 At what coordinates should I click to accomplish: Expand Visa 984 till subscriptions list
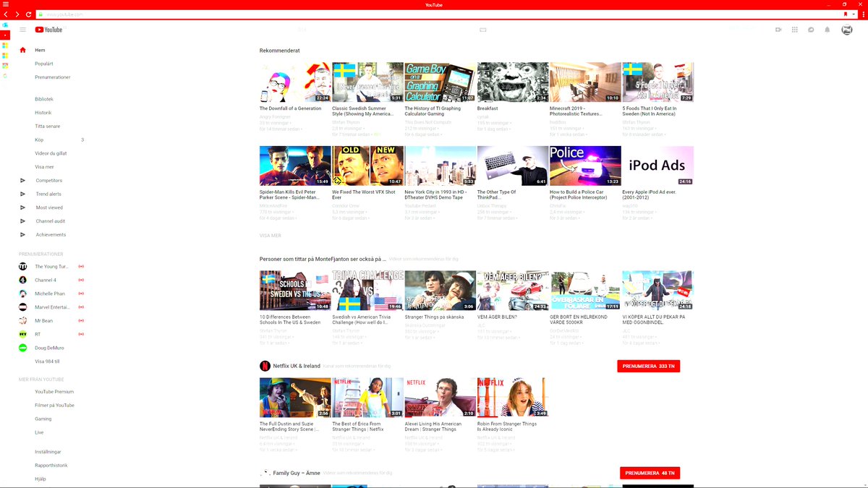(x=47, y=361)
